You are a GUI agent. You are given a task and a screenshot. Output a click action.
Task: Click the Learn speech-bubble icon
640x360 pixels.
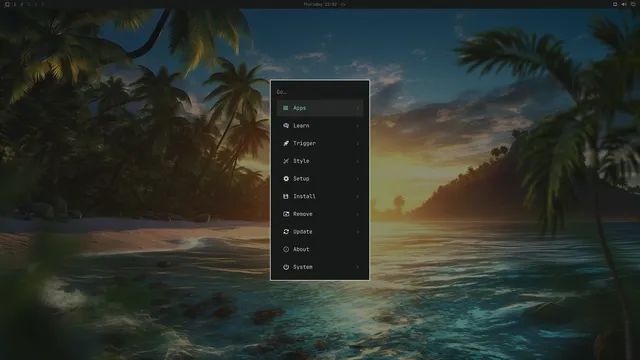tap(286, 126)
